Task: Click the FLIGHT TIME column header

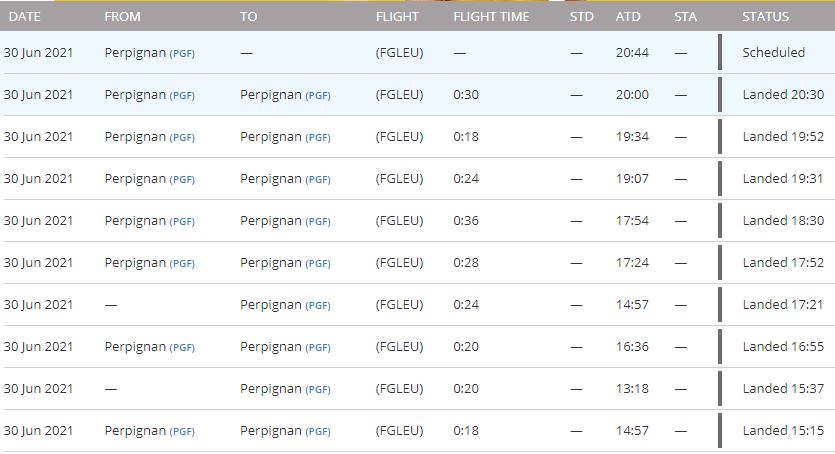Action: [491, 17]
